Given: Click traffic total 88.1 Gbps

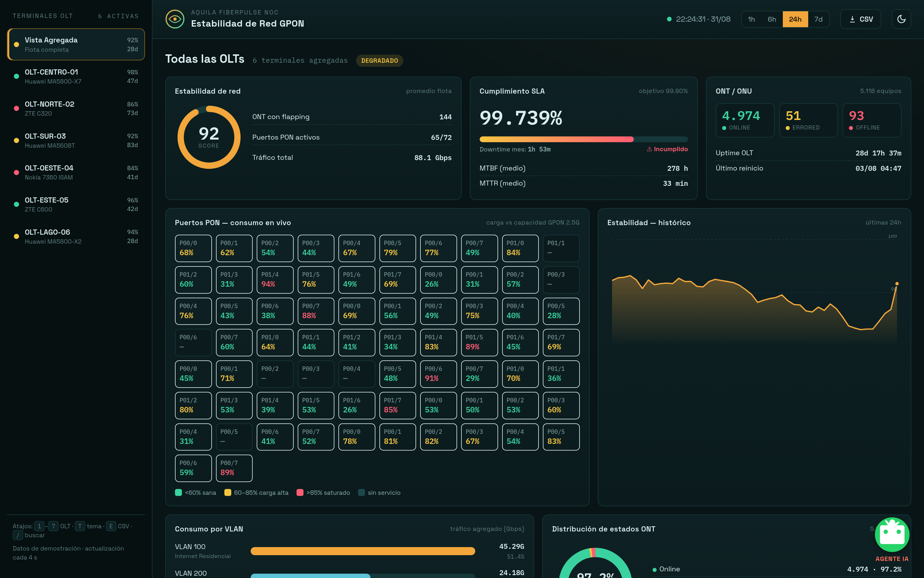Looking at the screenshot, I should point(433,158).
